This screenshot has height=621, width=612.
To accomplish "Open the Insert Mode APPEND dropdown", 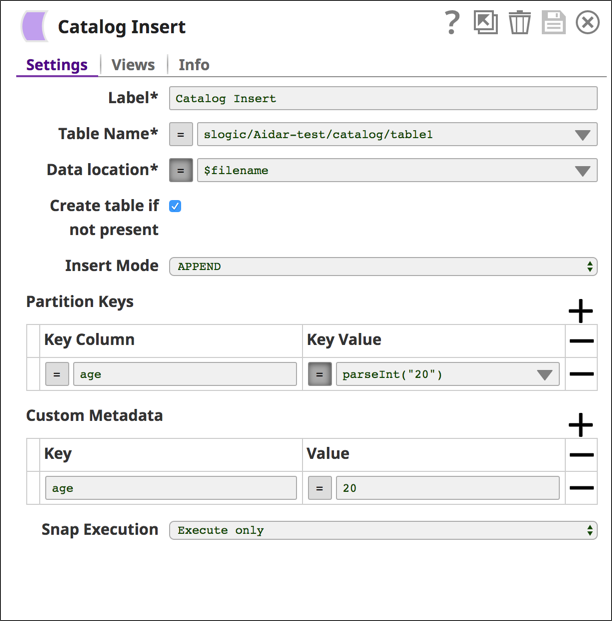I will [x=383, y=266].
